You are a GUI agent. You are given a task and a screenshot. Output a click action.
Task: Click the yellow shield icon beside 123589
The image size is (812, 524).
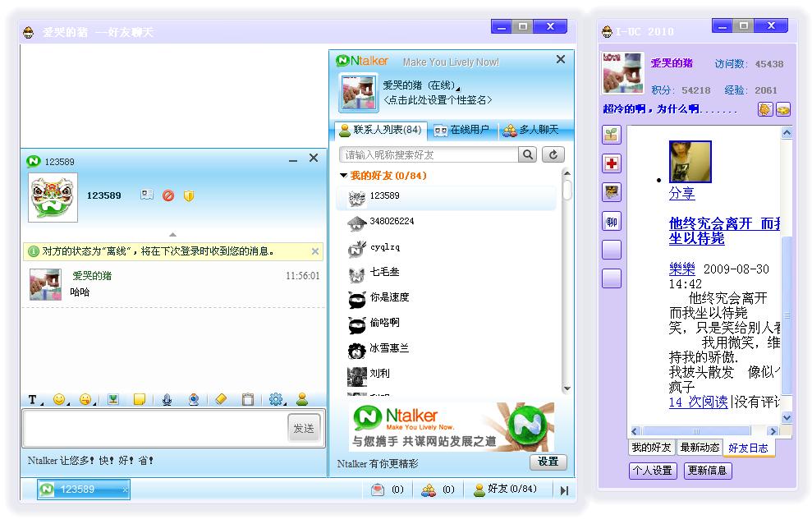pyautogui.click(x=189, y=195)
